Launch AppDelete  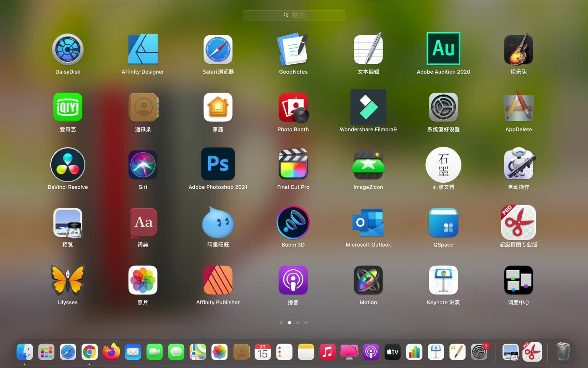(519, 106)
